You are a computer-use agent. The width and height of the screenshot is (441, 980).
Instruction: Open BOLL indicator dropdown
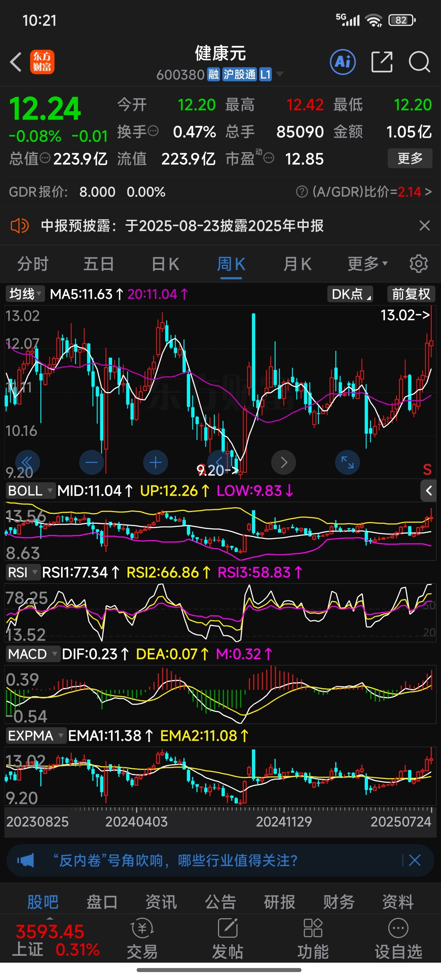30,491
